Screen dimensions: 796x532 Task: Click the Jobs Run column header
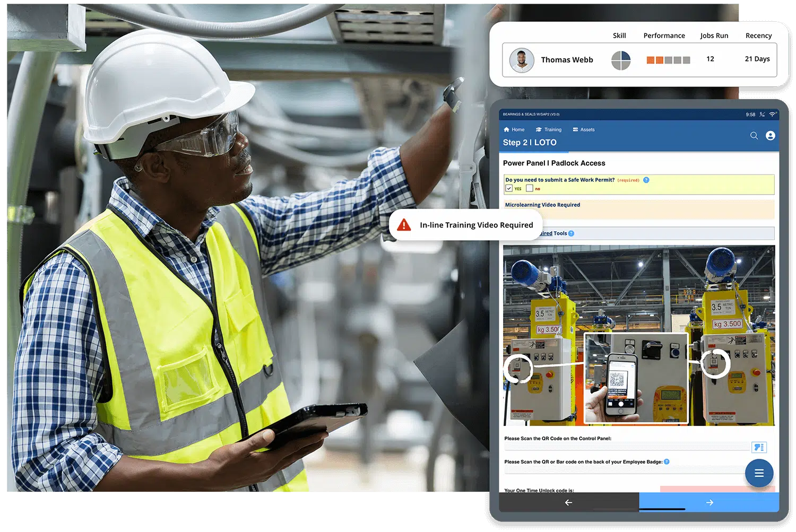(x=714, y=36)
